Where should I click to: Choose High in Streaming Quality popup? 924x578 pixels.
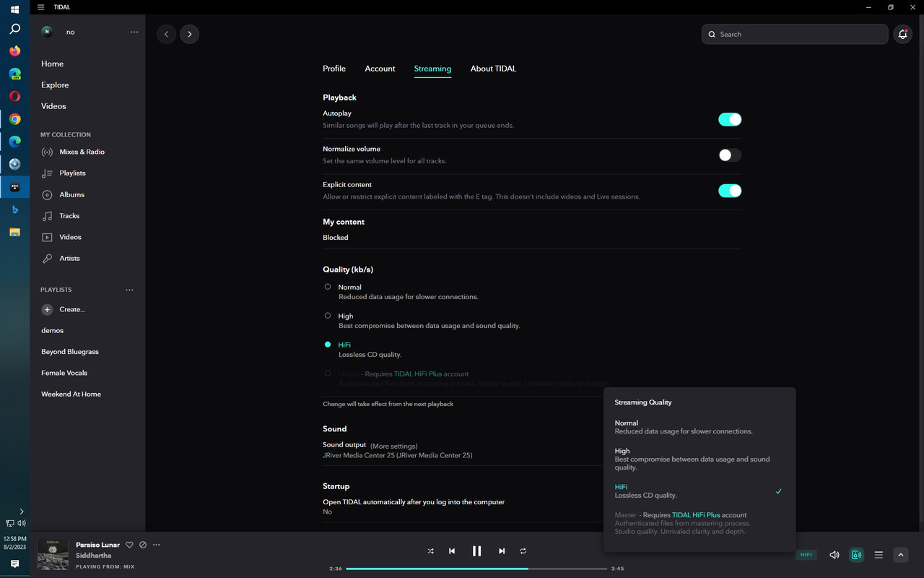pyautogui.click(x=699, y=459)
